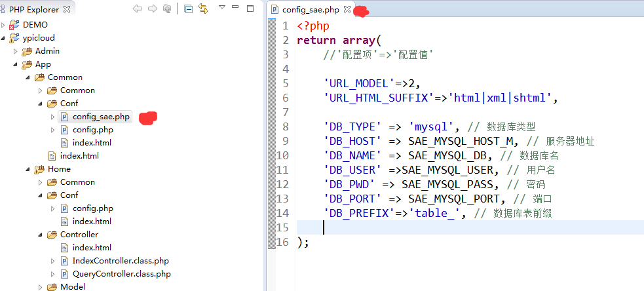Image resolution: width=644 pixels, height=291 pixels.
Task: Click the Back navigation arrow in PHP Explorer
Action: (137, 9)
